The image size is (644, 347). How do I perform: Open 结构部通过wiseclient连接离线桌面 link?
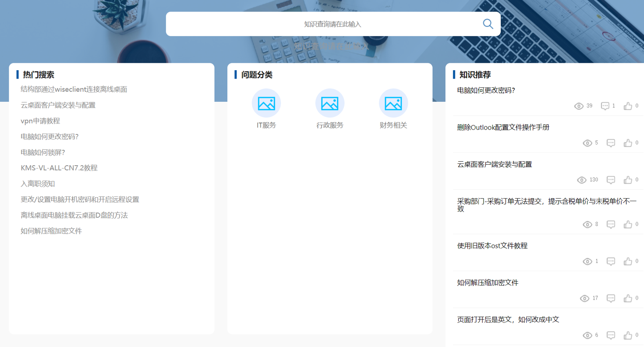(x=74, y=89)
